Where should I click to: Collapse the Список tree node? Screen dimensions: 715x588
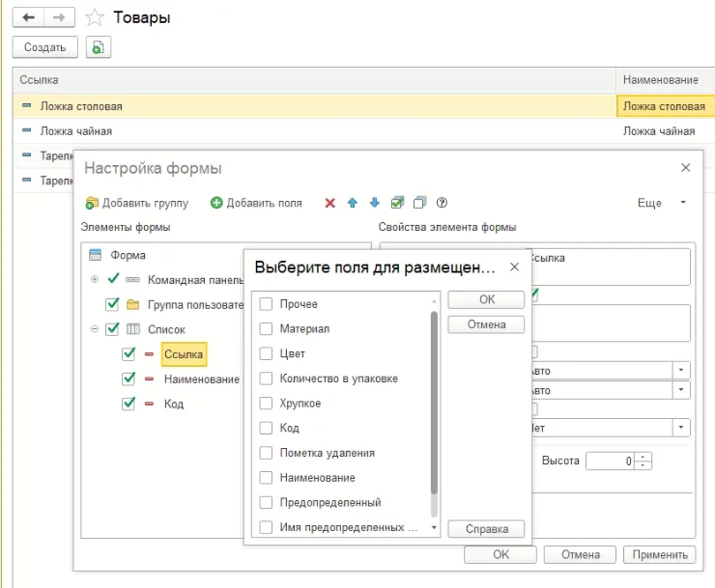click(95, 329)
